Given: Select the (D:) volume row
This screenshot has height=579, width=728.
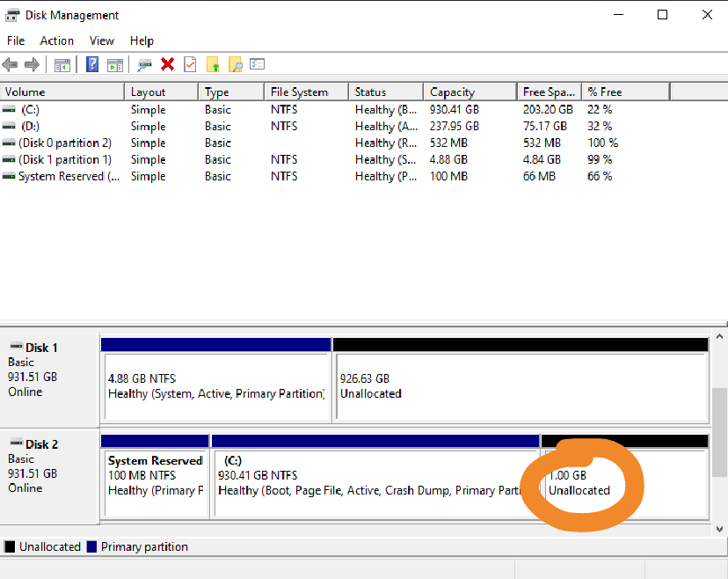Looking at the screenshot, I should 335,127.
